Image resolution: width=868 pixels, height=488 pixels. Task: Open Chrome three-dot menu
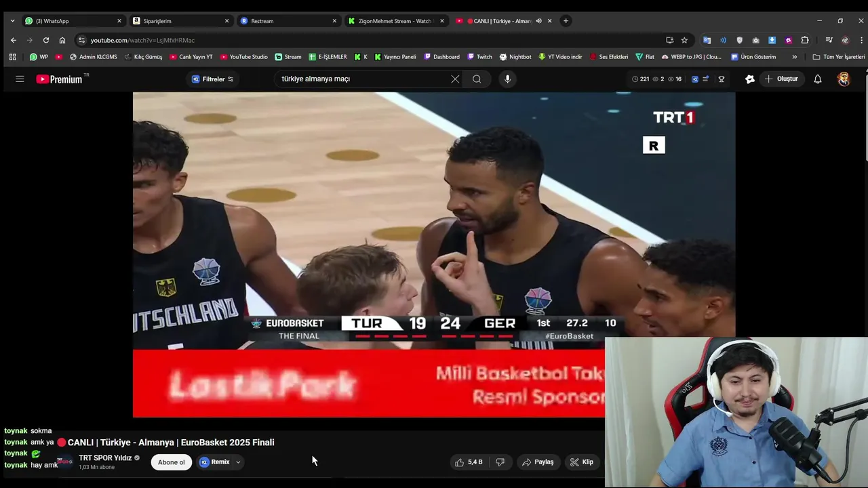click(x=861, y=40)
